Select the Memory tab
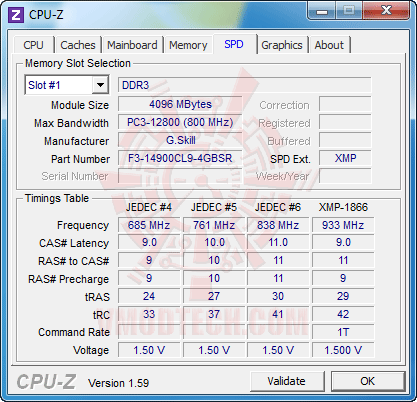417x402 pixels. pos(188,45)
